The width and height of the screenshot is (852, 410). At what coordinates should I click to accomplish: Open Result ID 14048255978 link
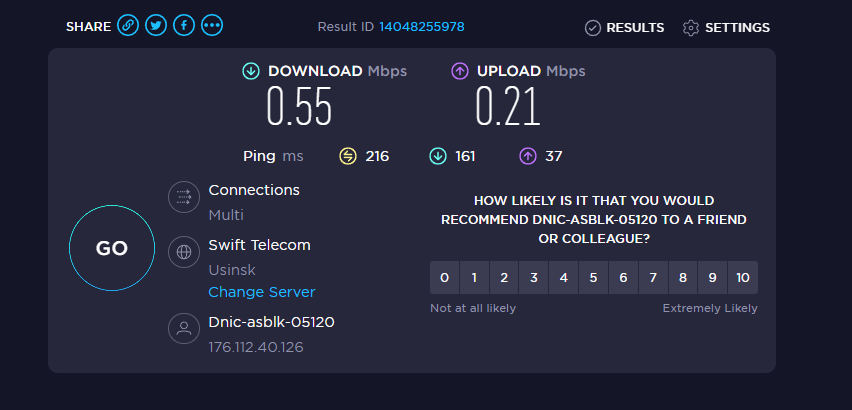click(421, 27)
